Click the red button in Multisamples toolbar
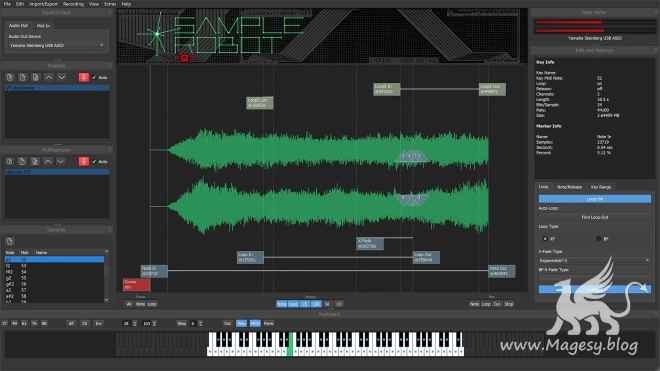 (x=84, y=161)
